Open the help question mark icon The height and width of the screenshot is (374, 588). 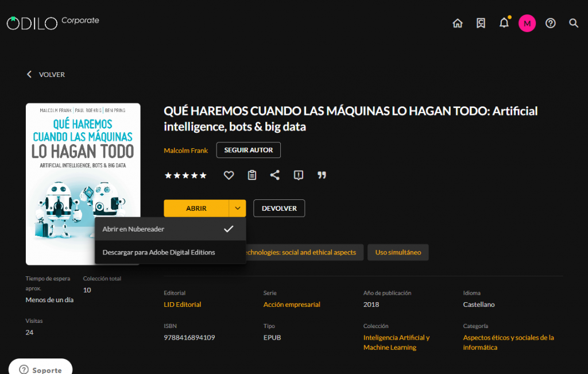pyautogui.click(x=550, y=23)
